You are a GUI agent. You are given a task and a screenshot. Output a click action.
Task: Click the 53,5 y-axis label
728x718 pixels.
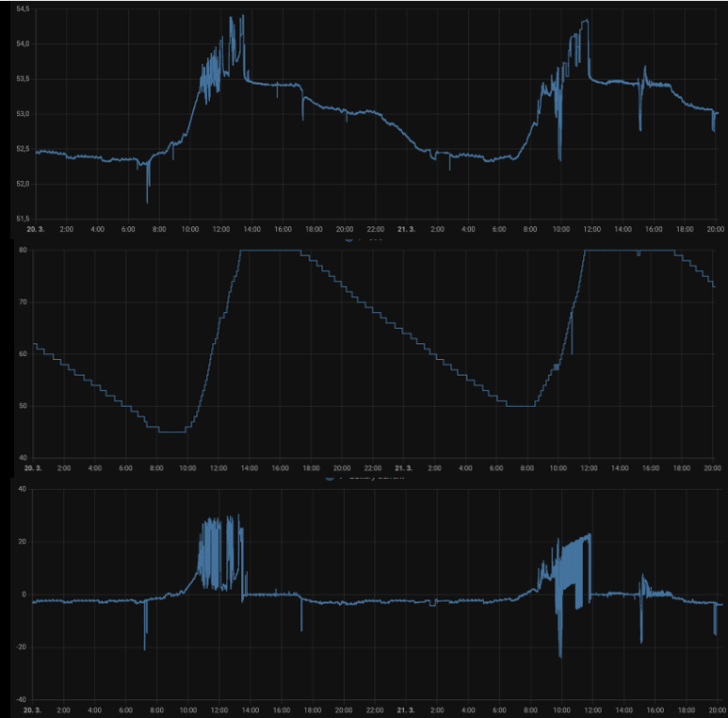23,79
